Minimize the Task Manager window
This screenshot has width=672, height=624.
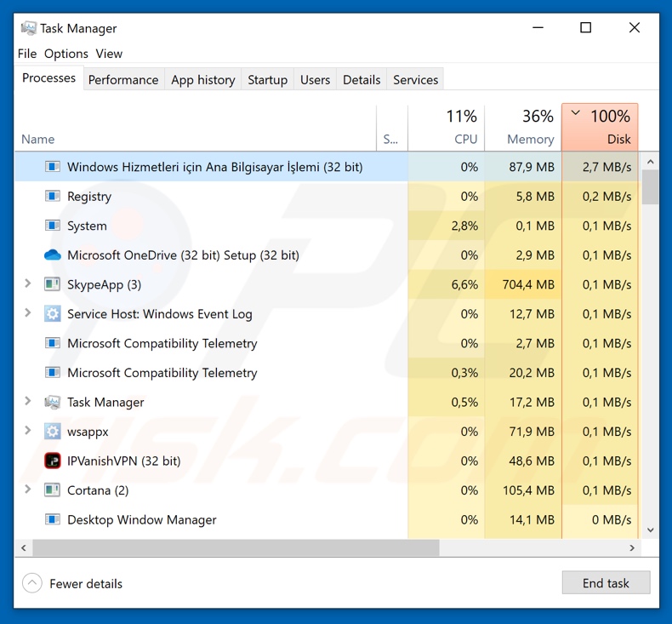(x=538, y=28)
